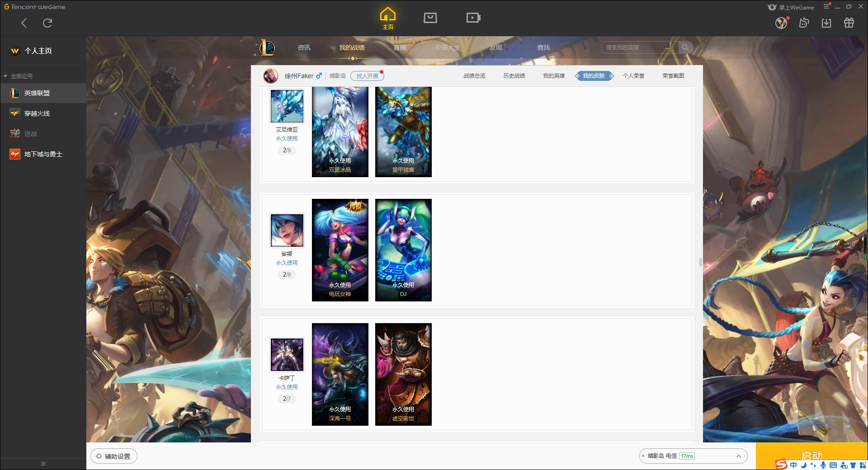Switch to the 资讯 tab

[x=304, y=47]
